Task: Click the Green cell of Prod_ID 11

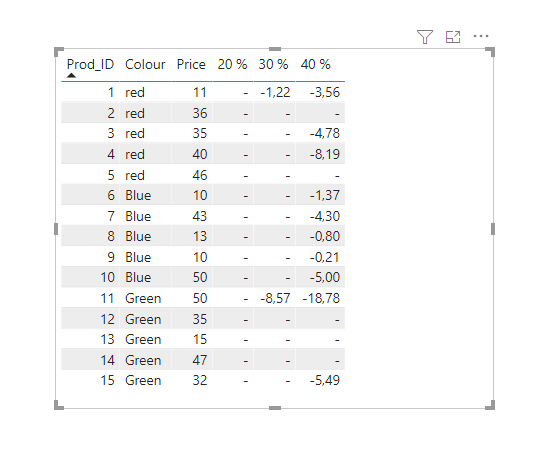Action: click(x=143, y=298)
